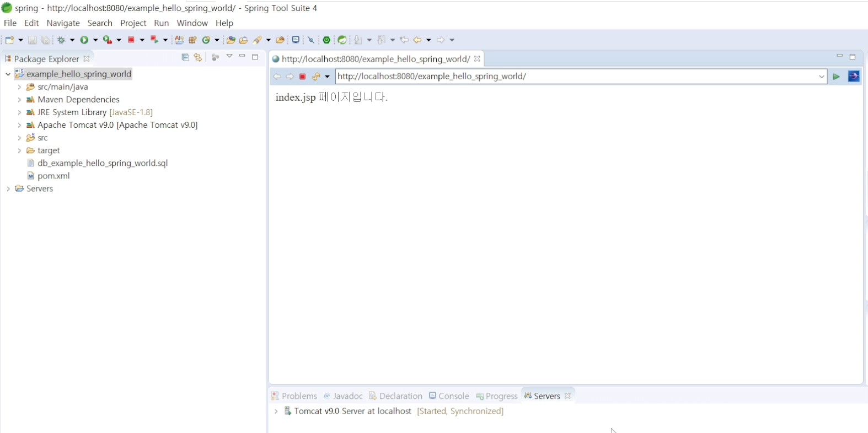Screen dimensions: 868x433
Task: Open the Window menu
Action: click(192, 23)
